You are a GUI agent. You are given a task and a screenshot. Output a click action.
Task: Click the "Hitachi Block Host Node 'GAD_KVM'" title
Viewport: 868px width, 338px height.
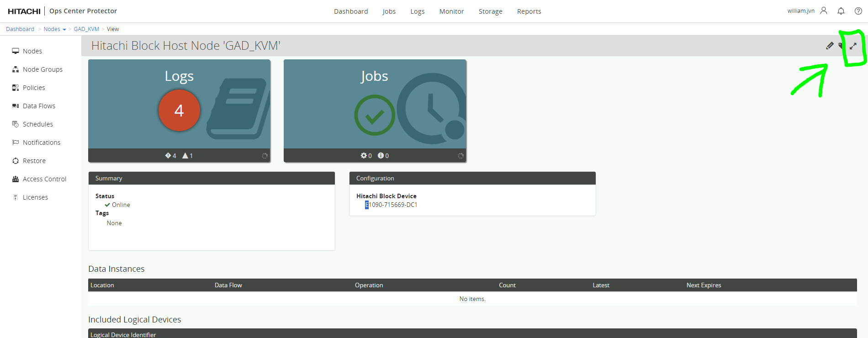[x=186, y=46]
